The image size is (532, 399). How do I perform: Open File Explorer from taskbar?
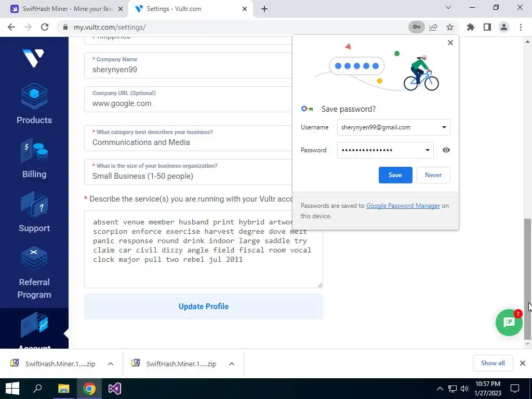pos(63,389)
